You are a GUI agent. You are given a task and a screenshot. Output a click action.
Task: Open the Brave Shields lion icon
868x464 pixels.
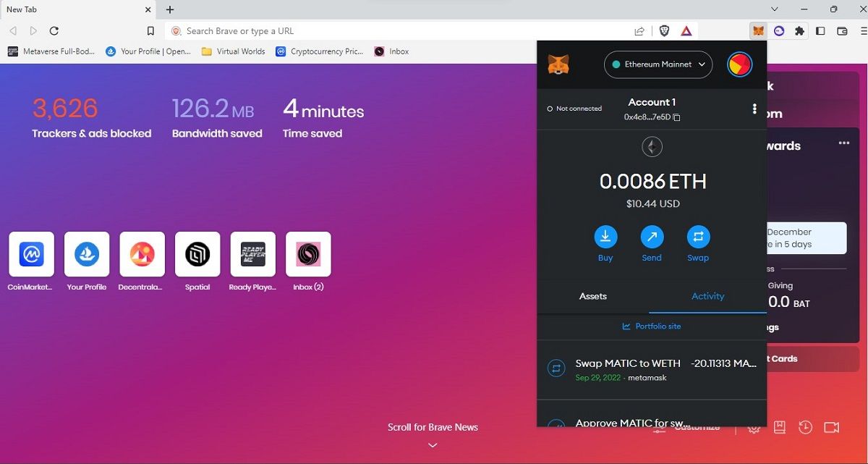point(664,31)
